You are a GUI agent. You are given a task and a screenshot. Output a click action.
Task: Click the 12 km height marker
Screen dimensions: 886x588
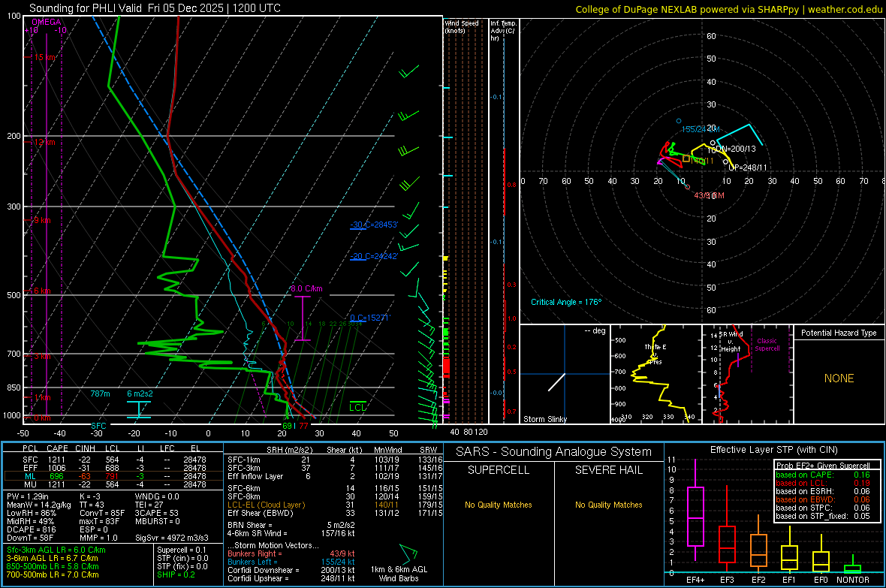(44, 142)
